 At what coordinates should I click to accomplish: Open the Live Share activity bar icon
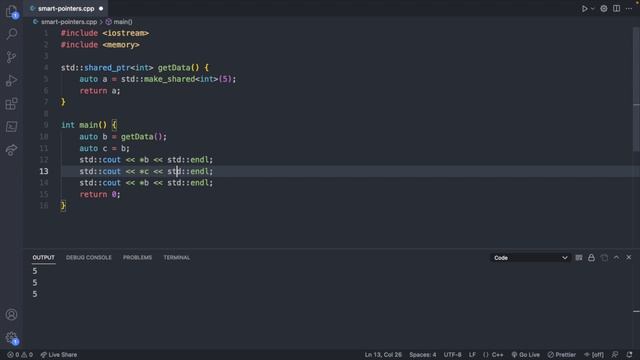pyautogui.click(x=11, y=150)
